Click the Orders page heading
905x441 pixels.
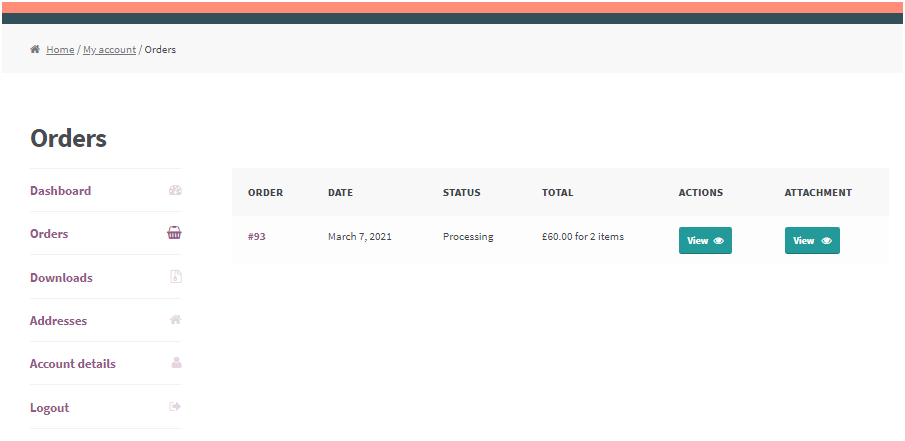68,139
